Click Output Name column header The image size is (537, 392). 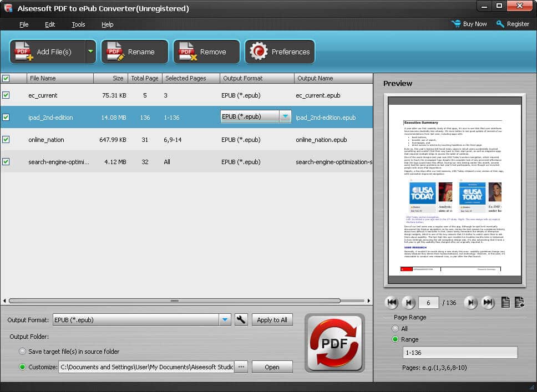coord(333,78)
